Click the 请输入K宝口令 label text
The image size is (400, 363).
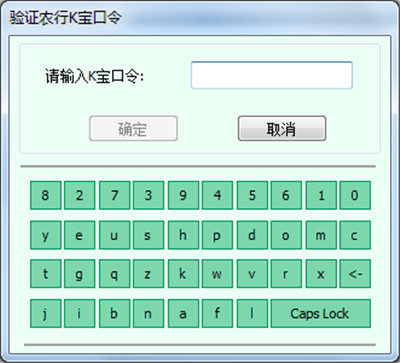[x=94, y=77]
